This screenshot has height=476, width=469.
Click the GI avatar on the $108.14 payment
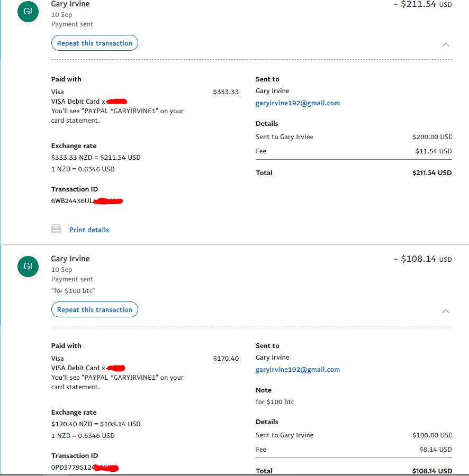(28, 266)
